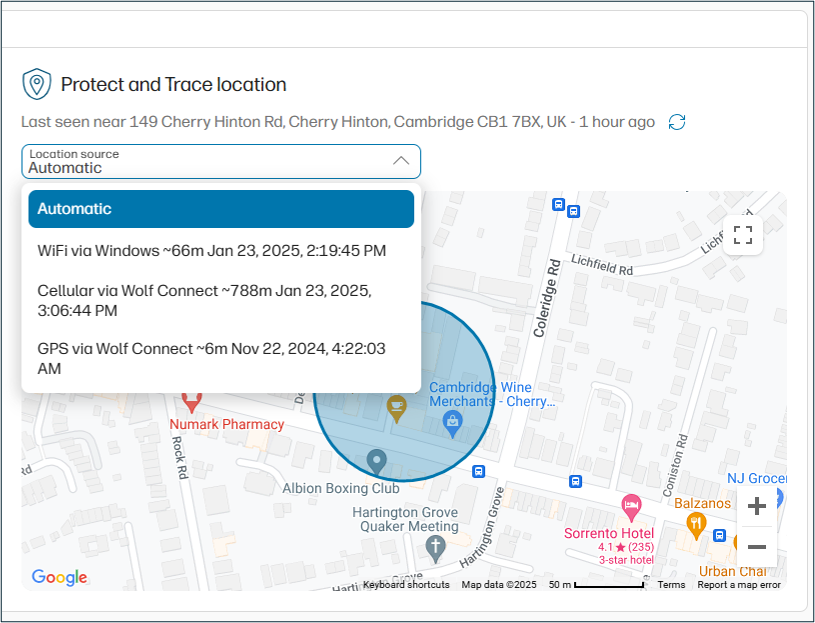Click the Google logo on the map

59,577
